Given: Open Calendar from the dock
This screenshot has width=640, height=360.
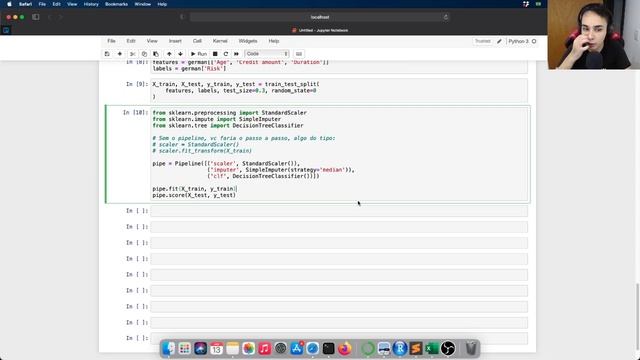Looking at the screenshot, I should pyautogui.click(x=216, y=349).
